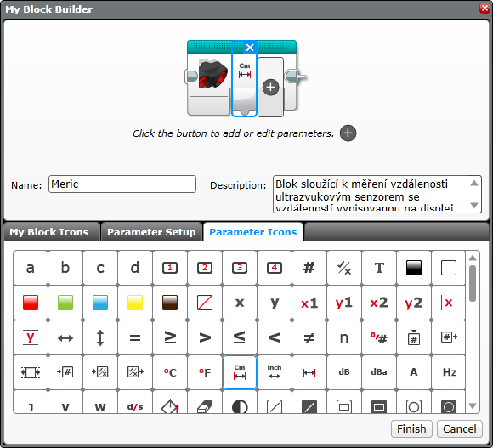Choose the half-filled circle contrast icon
Screen dimensions: 493x448
[x=240, y=402]
